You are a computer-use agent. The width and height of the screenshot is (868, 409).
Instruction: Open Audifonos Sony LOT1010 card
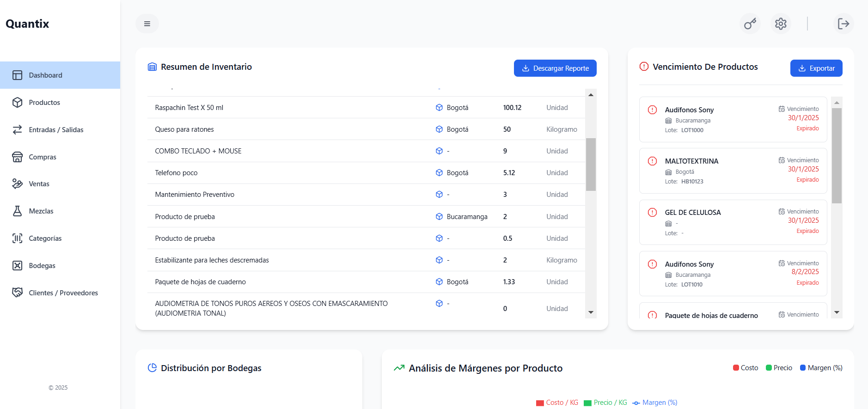tap(733, 274)
